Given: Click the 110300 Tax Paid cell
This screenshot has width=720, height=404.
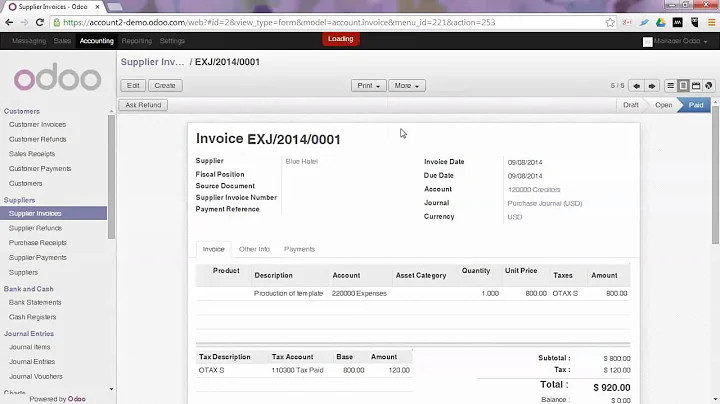Looking at the screenshot, I should pyautogui.click(x=298, y=370).
